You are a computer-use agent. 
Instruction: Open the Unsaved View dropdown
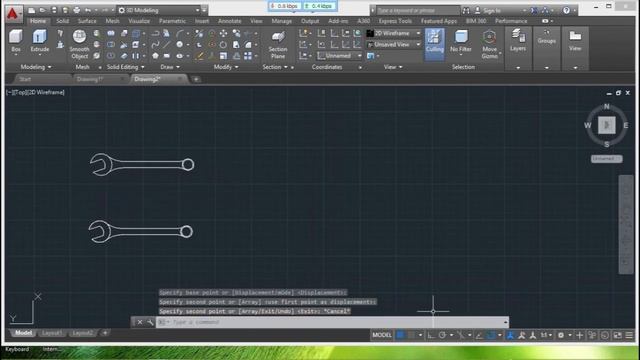(393, 44)
